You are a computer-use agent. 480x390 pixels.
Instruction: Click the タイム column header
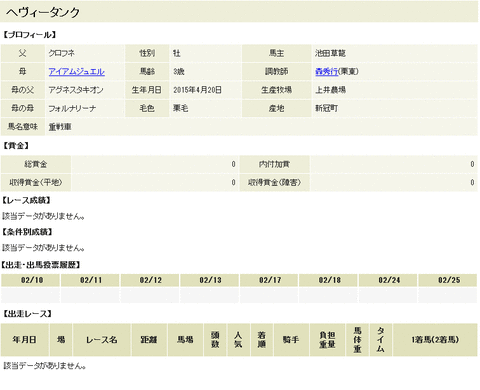pyautogui.click(x=381, y=340)
